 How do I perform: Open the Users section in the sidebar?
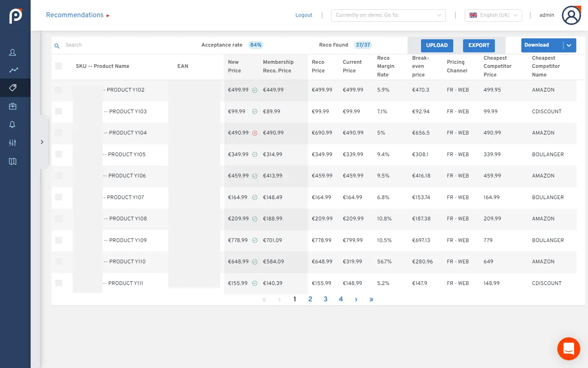click(x=12, y=52)
